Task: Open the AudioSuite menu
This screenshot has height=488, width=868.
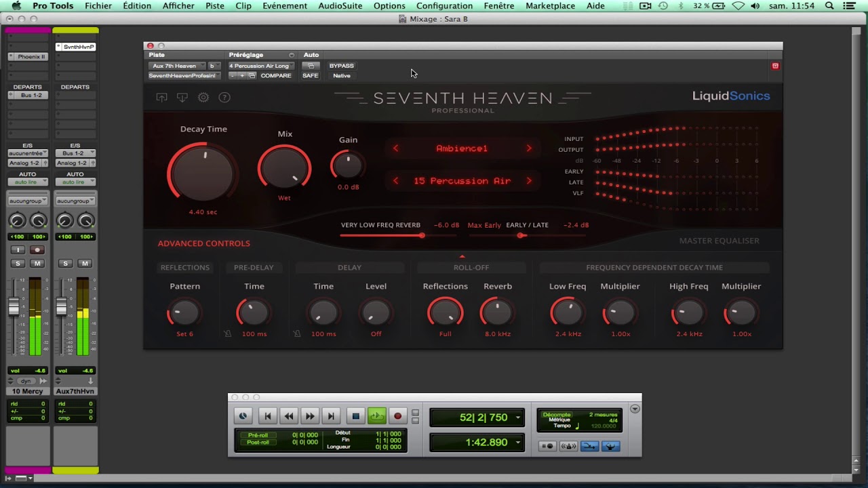Action: (x=341, y=6)
